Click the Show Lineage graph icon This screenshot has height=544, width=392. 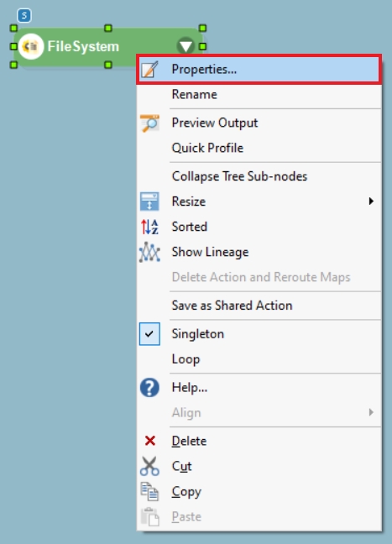(x=149, y=252)
